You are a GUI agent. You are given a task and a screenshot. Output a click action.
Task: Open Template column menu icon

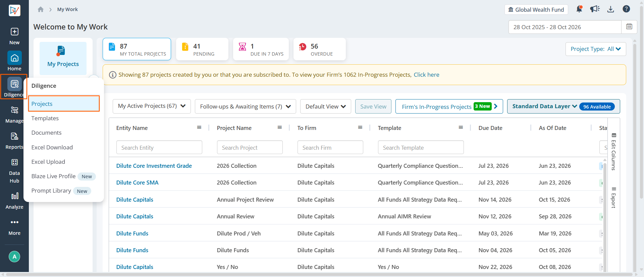coord(461,127)
